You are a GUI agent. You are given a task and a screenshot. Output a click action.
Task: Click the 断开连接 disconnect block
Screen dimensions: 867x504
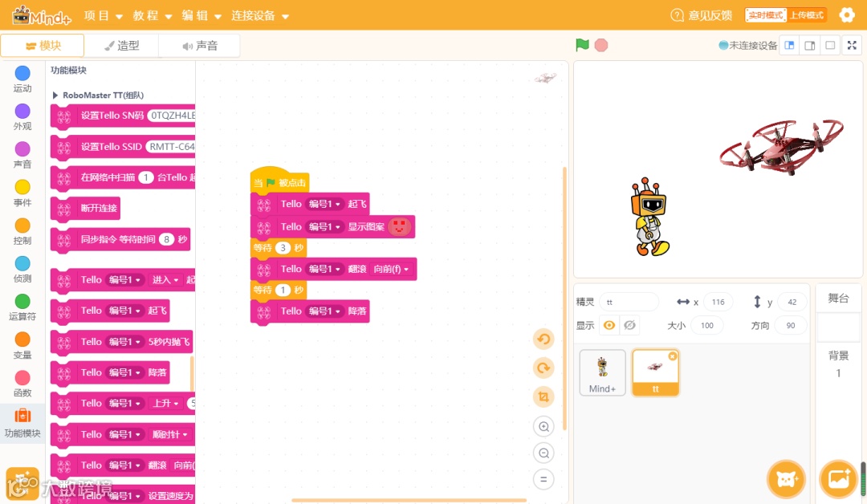pos(85,208)
